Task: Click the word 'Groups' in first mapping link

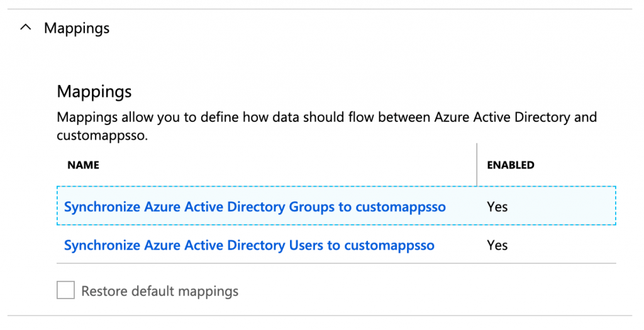Action: tap(312, 207)
